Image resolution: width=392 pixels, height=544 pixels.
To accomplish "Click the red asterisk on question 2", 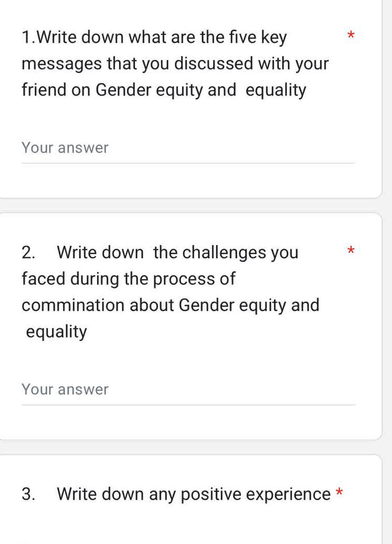I will (351, 251).
